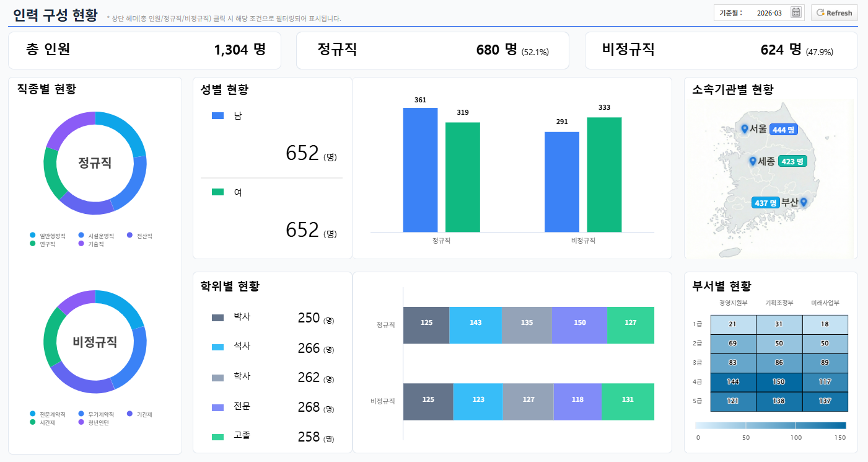Click the 박사 dark gray legend swatch
868x462 pixels.
tap(217, 318)
